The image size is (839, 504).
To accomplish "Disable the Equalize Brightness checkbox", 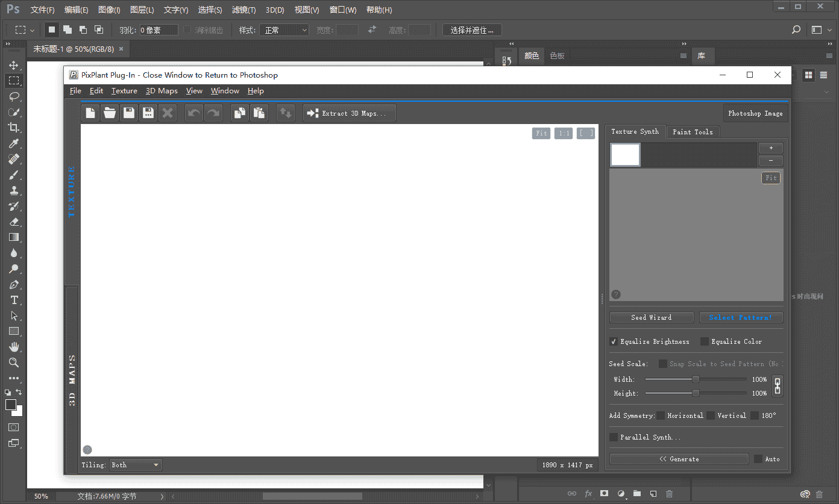I will (614, 341).
